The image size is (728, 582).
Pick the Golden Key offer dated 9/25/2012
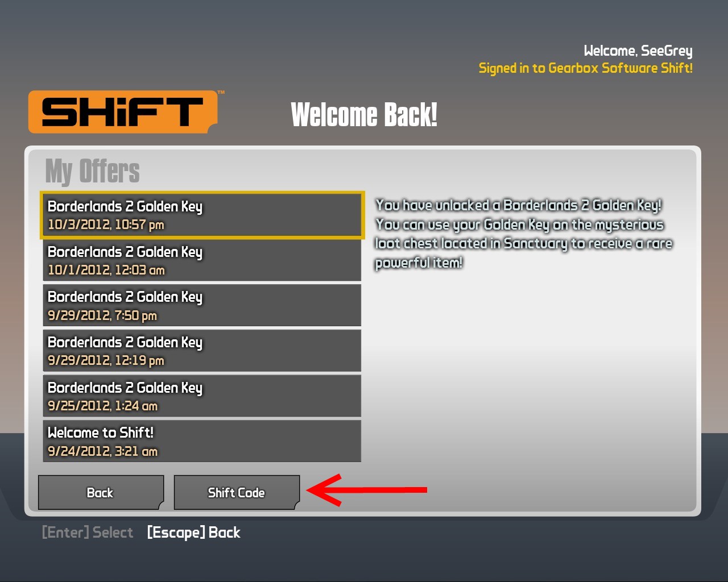point(202,396)
